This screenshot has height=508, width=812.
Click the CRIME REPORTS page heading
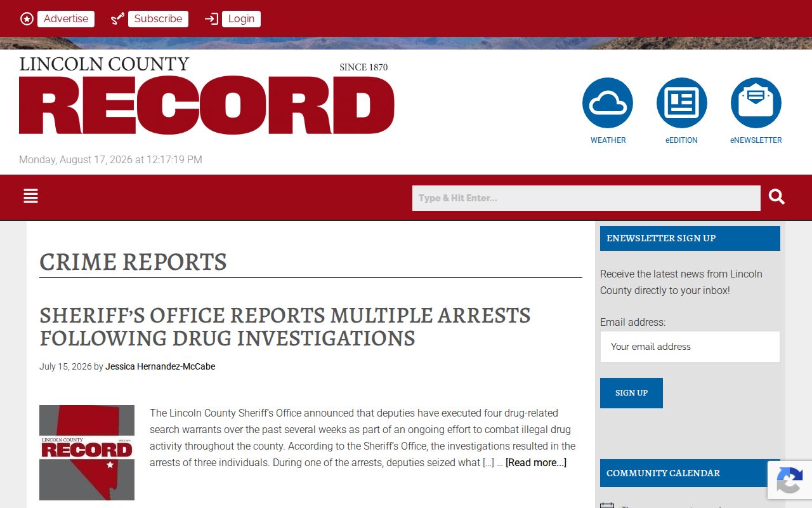133,262
